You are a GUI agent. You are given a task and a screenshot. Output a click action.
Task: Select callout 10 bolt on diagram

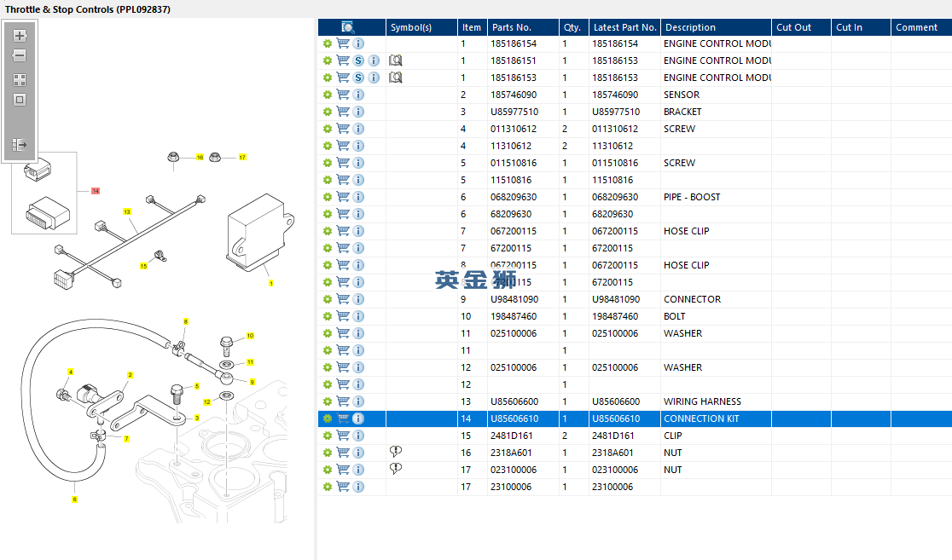(x=250, y=336)
